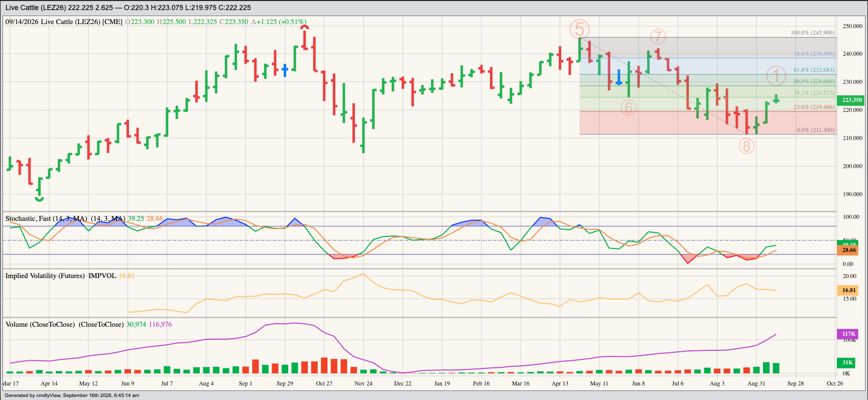This screenshot has width=868, height=400.
Task: Click the purple 117K open interest tag
Action: 848,334
